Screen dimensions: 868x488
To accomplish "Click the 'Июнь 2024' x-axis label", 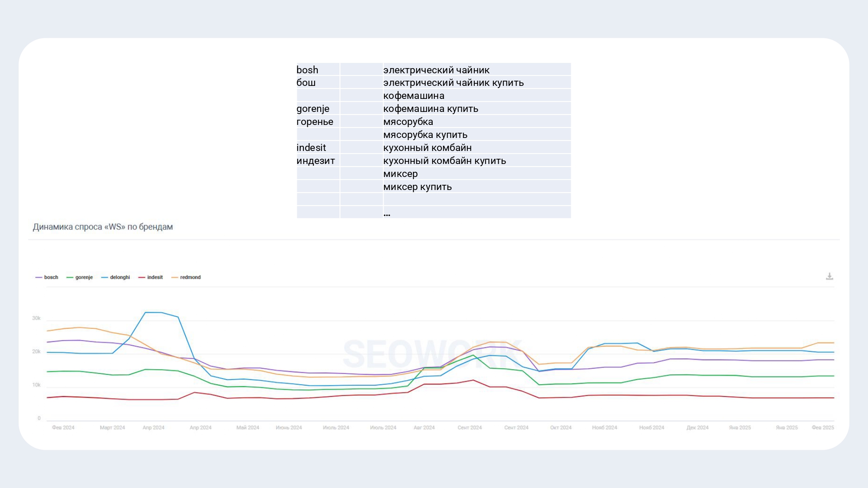I will pyautogui.click(x=289, y=428).
